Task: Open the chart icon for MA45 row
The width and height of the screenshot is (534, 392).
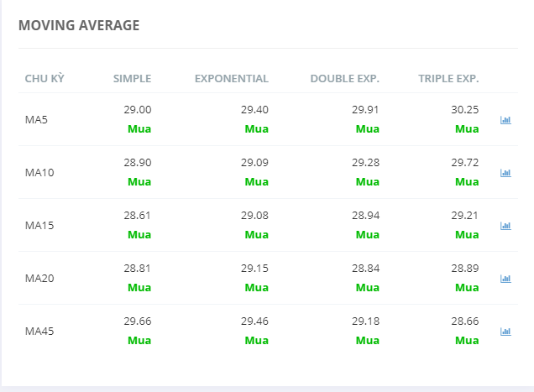Action: (x=505, y=332)
